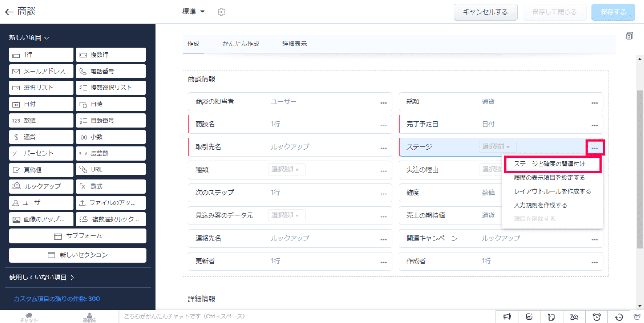
Task: Click scrollbar down arrow
Action: point(639,306)
